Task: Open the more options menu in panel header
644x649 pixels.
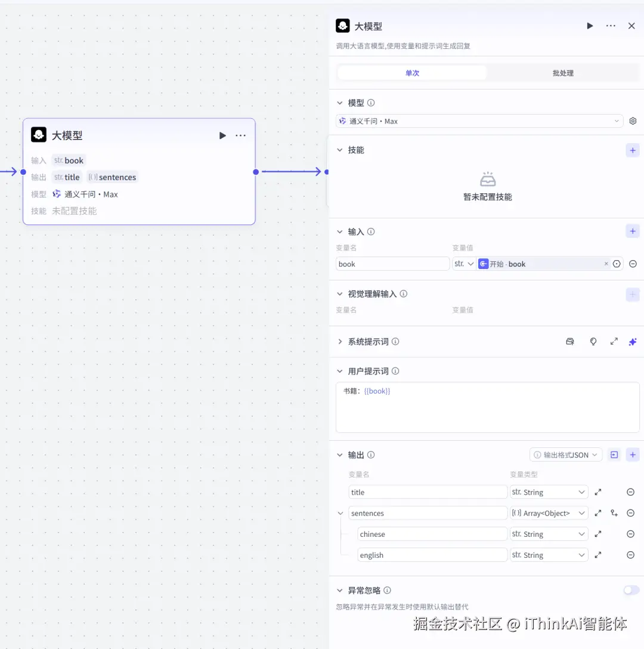Action: [x=611, y=26]
